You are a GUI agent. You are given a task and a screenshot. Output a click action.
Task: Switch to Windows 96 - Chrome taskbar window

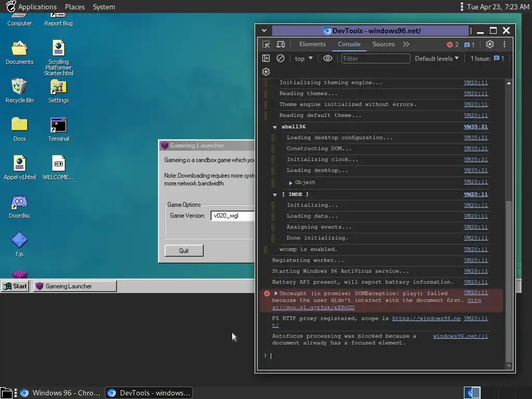coord(61,393)
